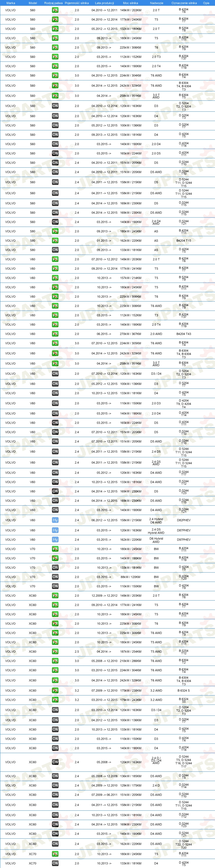Image resolution: width=215 pixels, height=868 pixels.
Task: Click the Opis column header
Action: click(x=206, y=3)
